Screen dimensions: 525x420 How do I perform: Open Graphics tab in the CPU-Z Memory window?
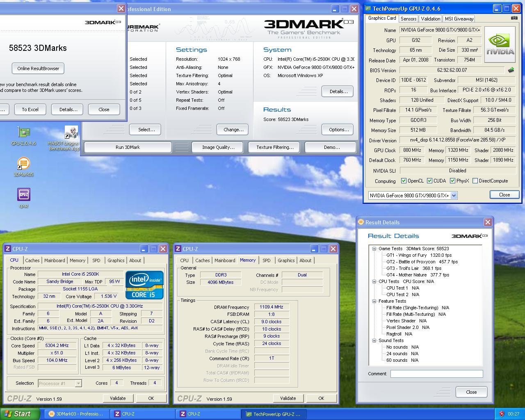click(x=286, y=260)
